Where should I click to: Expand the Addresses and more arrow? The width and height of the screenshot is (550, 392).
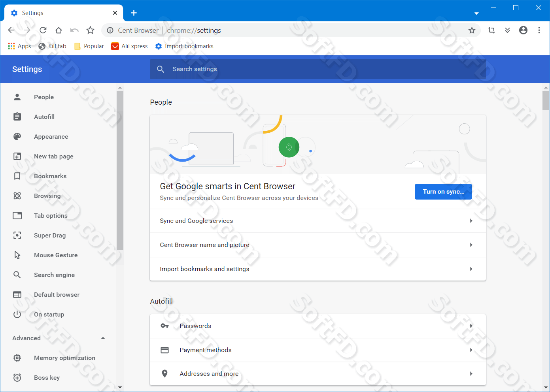pos(471,374)
